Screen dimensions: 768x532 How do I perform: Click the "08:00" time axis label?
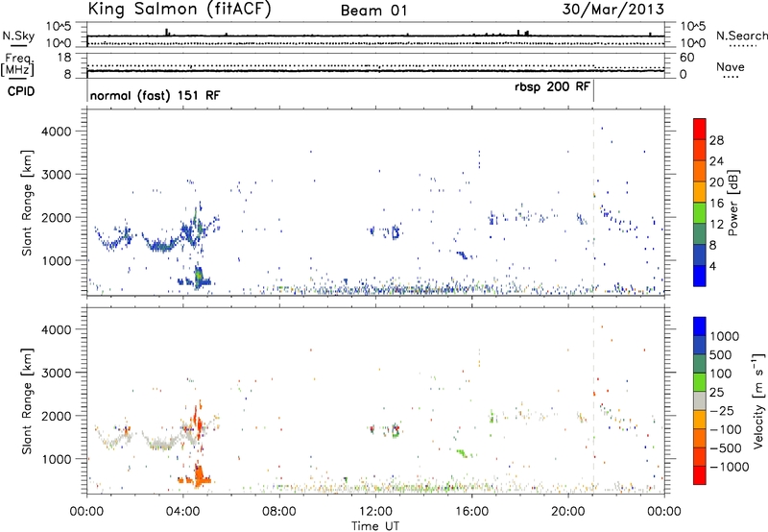coord(279,512)
